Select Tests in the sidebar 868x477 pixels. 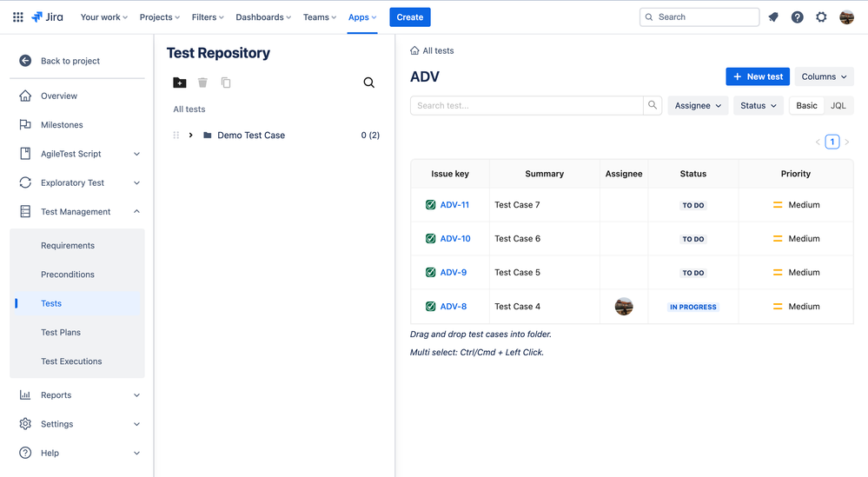pyautogui.click(x=77, y=303)
